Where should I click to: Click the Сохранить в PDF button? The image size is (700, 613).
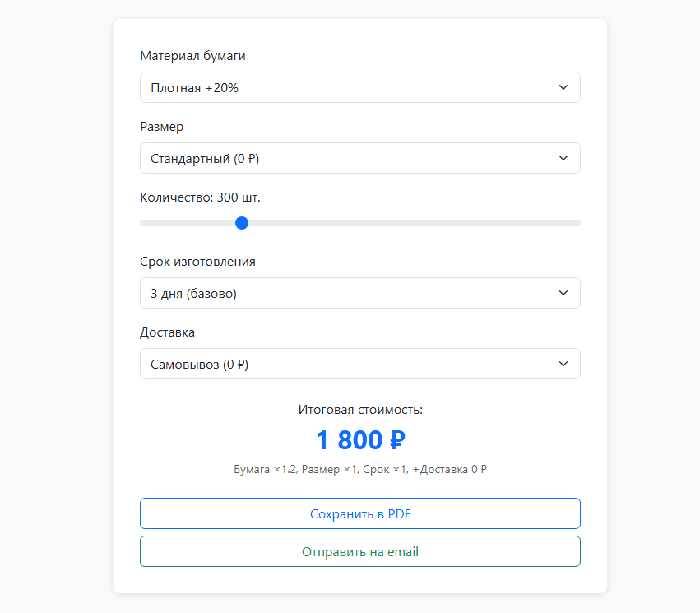pyautogui.click(x=360, y=513)
